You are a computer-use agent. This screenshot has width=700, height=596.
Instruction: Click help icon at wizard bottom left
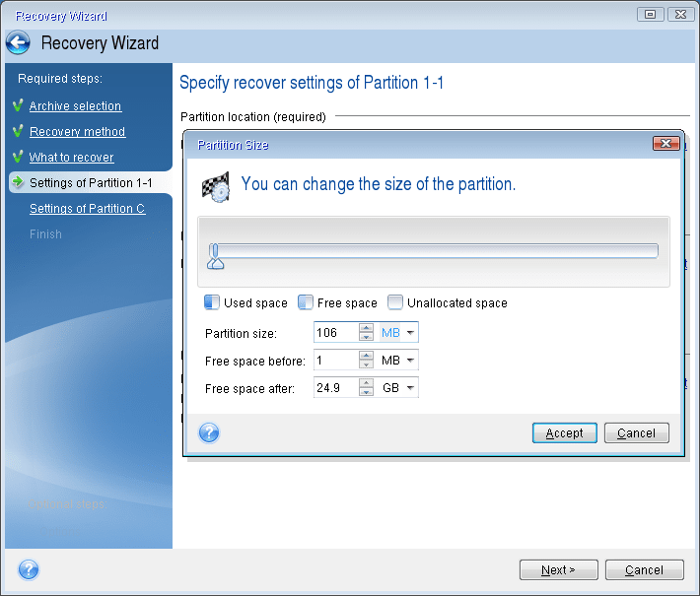click(29, 569)
